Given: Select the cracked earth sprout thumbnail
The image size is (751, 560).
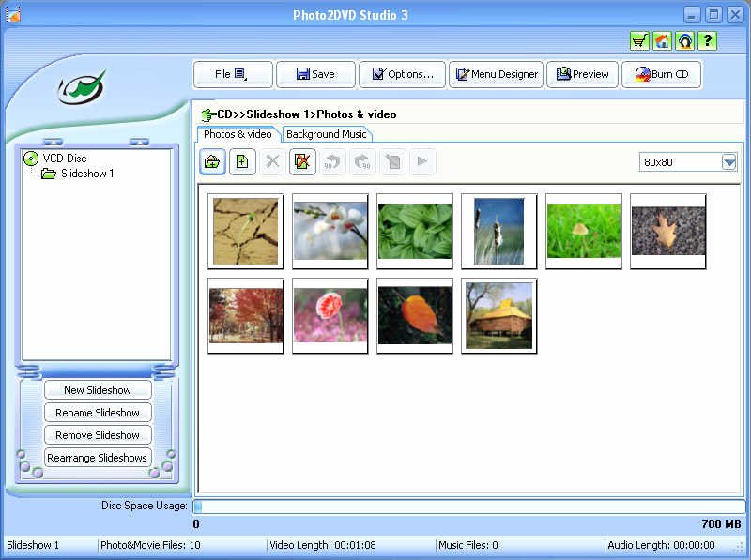Looking at the screenshot, I should click(x=246, y=231).
